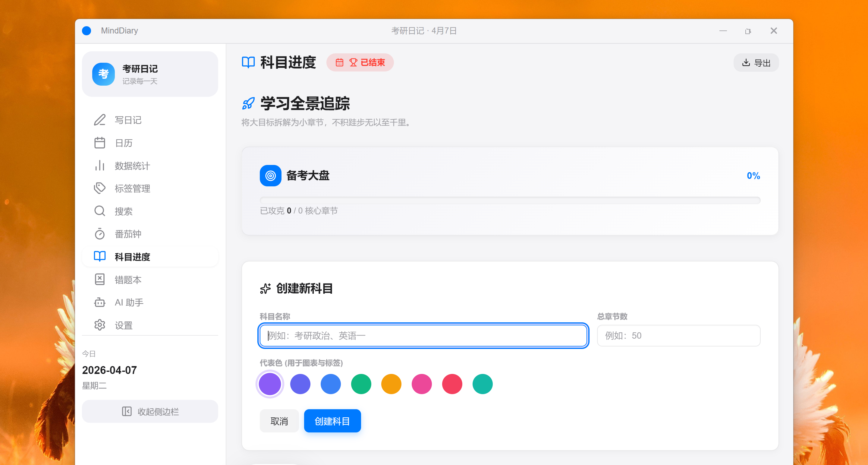Click the 备考大盘 target icon
868x465 pixels.
[270, 176]
